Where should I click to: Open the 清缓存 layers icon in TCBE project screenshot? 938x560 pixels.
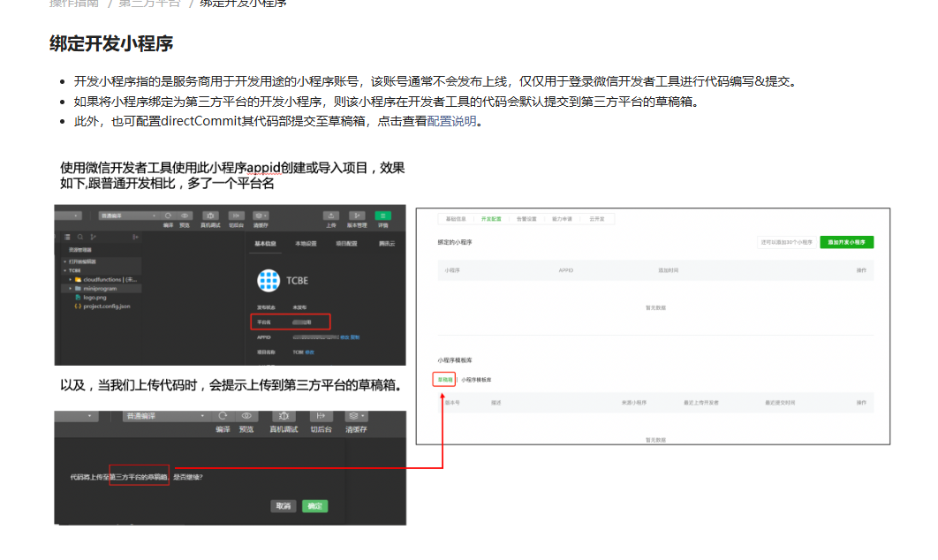[261, 216]
